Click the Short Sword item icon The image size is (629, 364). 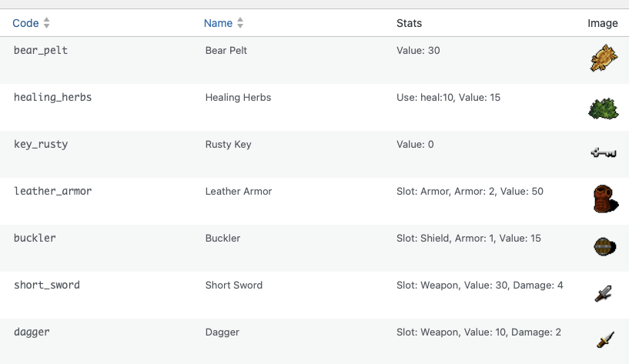tap(602, 293)
